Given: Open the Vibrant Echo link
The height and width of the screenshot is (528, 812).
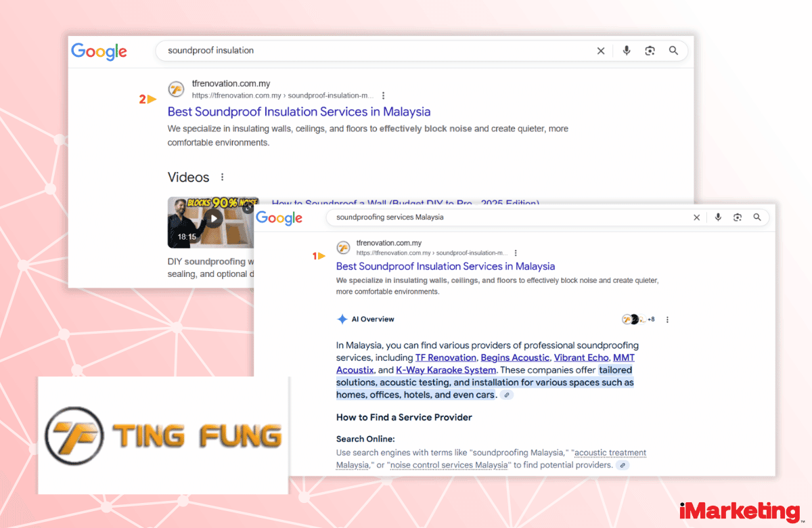Looking at the screenshot, I should point(581,358).
